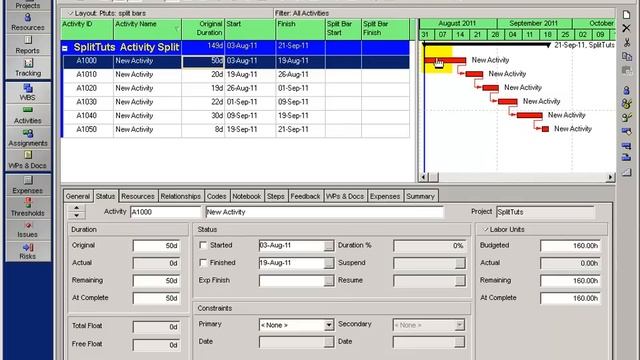Screen dimensions: 640x360
Task: Open the Issues sidebar icon
Action: 28,229
